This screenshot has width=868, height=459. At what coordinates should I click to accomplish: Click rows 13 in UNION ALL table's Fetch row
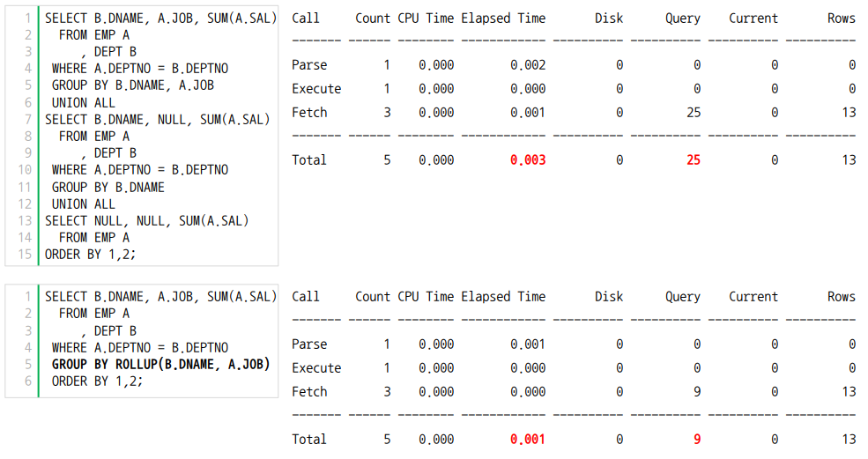pyautogui.click(x=849, y=113)
